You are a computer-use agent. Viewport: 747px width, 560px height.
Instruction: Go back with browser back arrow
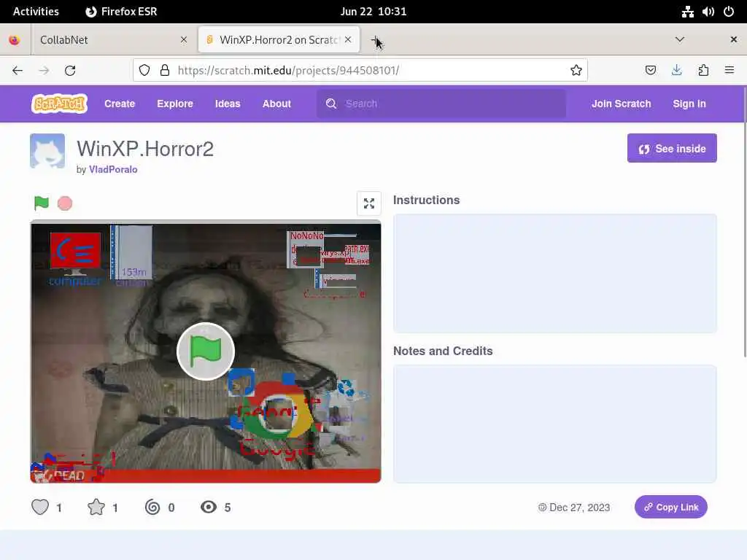[x=18, y=71]
